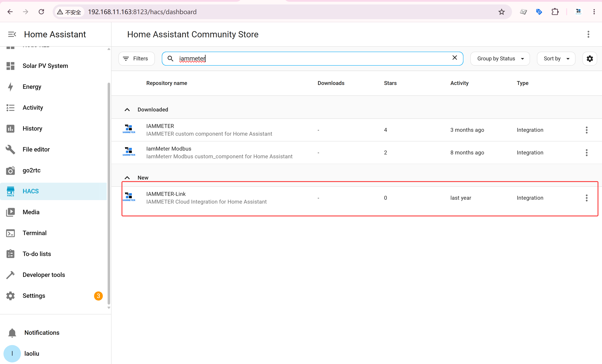Click the last year activity cell
602x364 pixels.
(461, 198)
